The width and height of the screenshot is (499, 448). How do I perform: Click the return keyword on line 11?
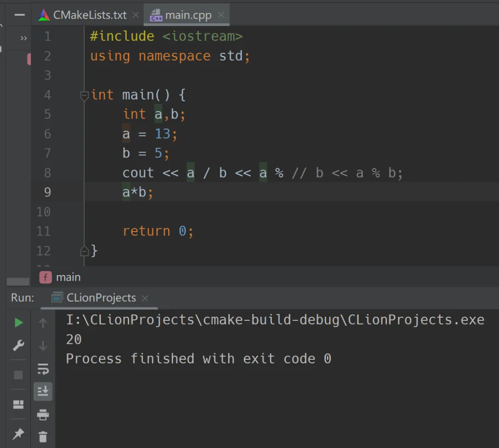pyautogui.click(x=146, y=231)
